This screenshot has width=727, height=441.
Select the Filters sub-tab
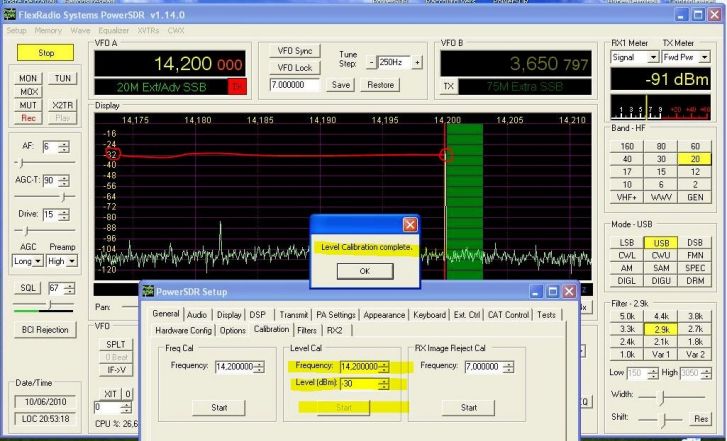tap(306, 331)
